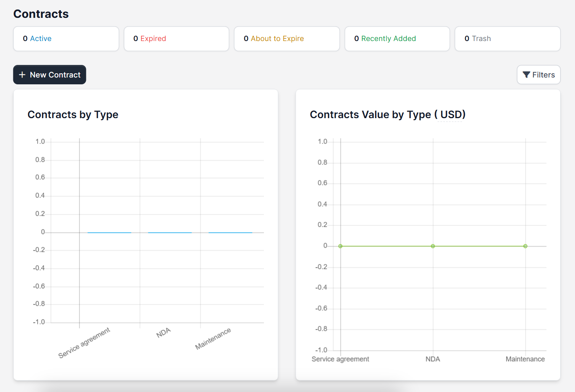Click the Maintenance data point on value chart
The width and height of the screenshot is (575, 392).
click(x=525, y=246)
